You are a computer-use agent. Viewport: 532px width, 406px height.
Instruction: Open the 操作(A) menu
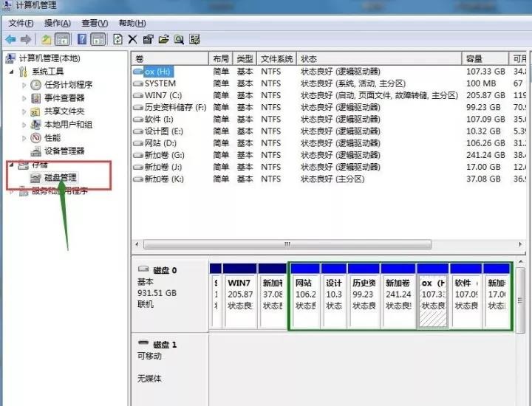point(58,24)
